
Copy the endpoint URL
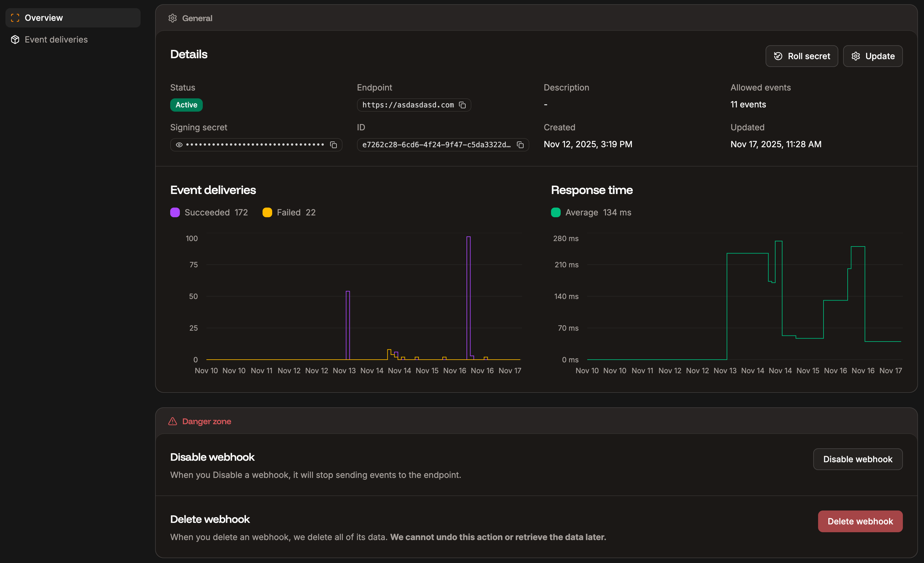click(x=462, y=105)
